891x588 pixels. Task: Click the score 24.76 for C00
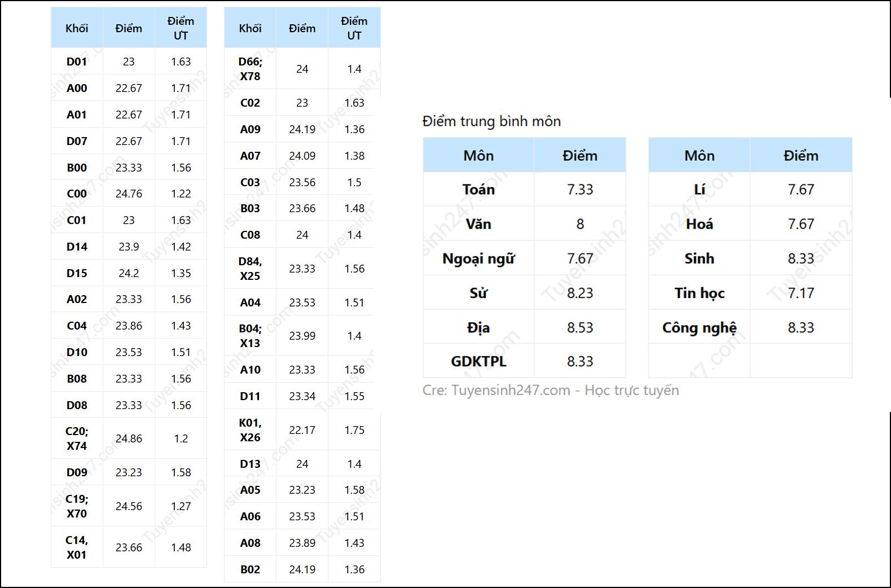(x=129, y=194)
